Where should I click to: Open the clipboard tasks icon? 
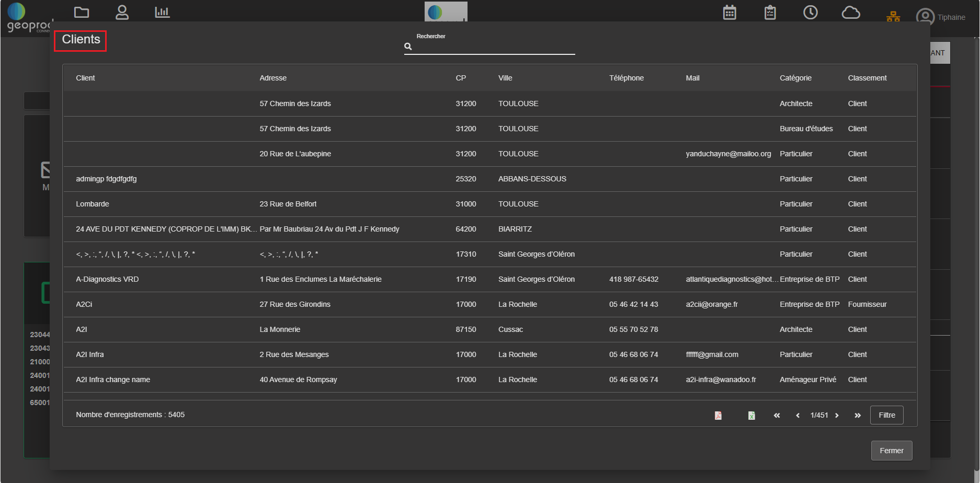(x=770, y=13)
